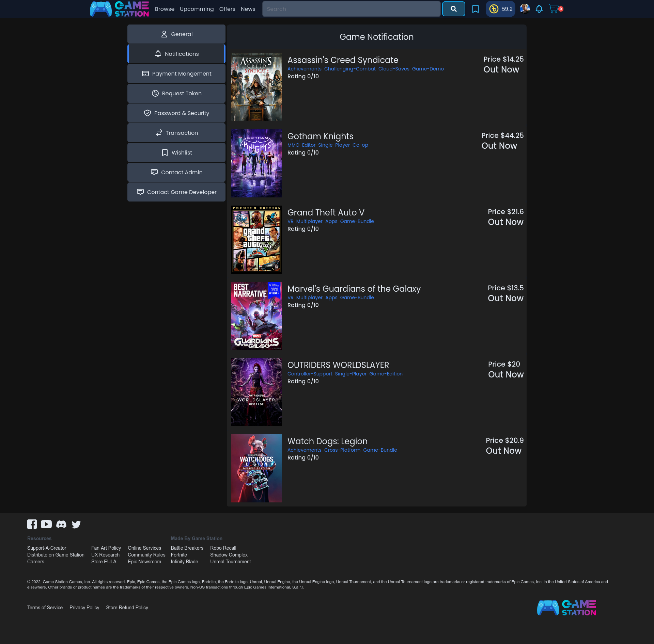The image size is (654, 644).
Task: Open the Facebook social icon
Action: 32,524
